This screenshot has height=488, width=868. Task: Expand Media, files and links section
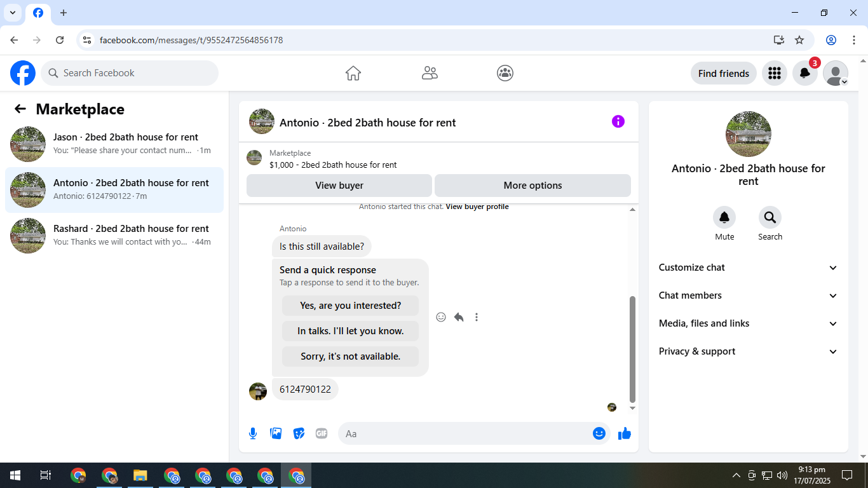click(x=749, y=323)
